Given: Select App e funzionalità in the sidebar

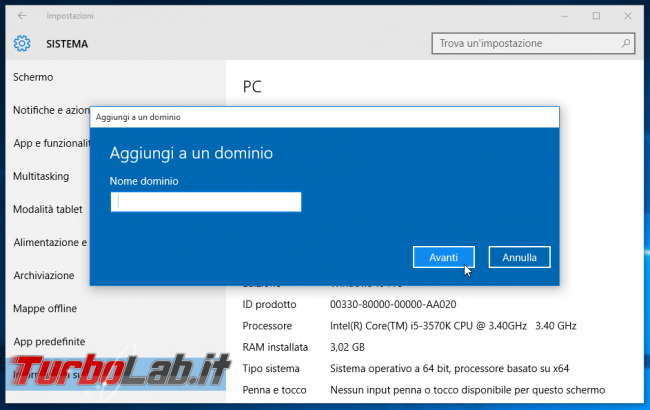Looking at the screenshot, I should point(51,143).
